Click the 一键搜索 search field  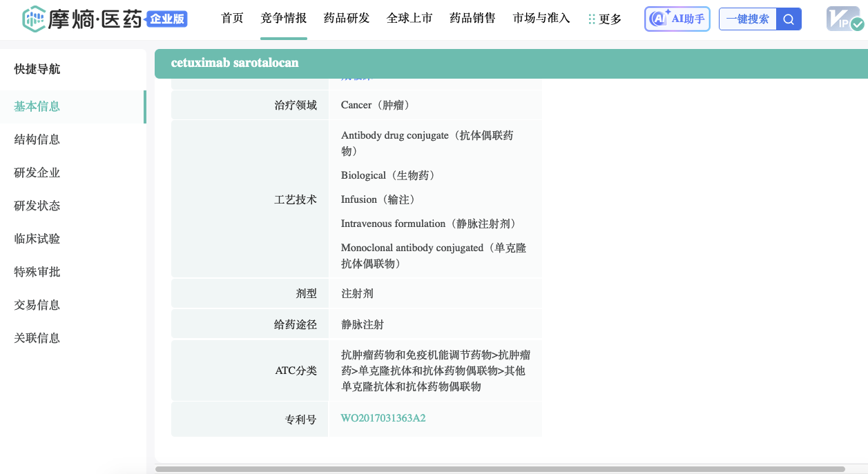point(747,19)
